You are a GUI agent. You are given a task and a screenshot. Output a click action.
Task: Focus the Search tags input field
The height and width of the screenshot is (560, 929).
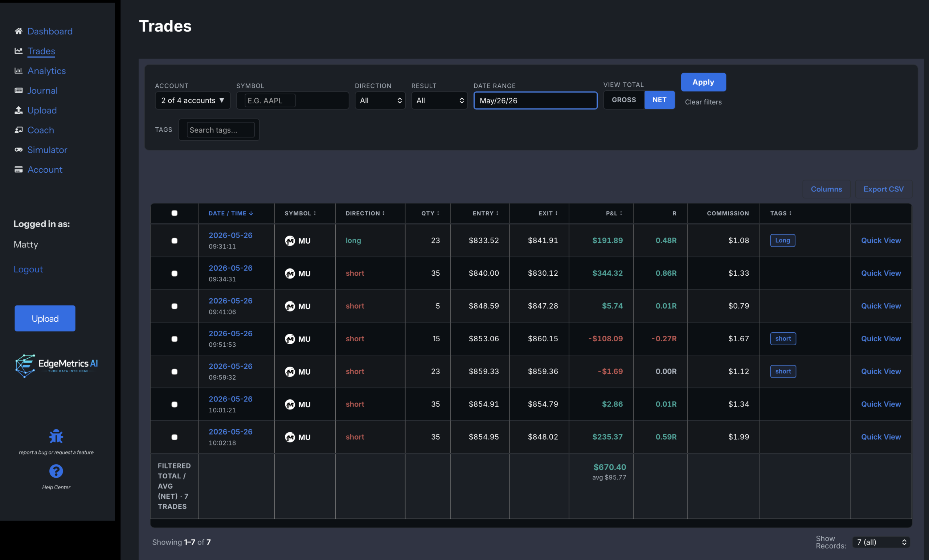coord(221,129)
